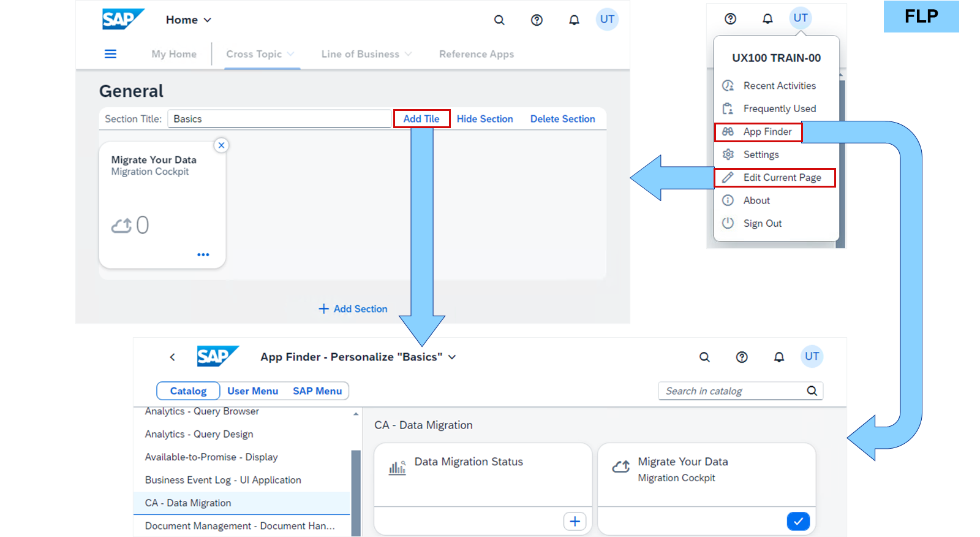
Task: Click the UT avatar in App Finder header
Action: pos(812,356)
